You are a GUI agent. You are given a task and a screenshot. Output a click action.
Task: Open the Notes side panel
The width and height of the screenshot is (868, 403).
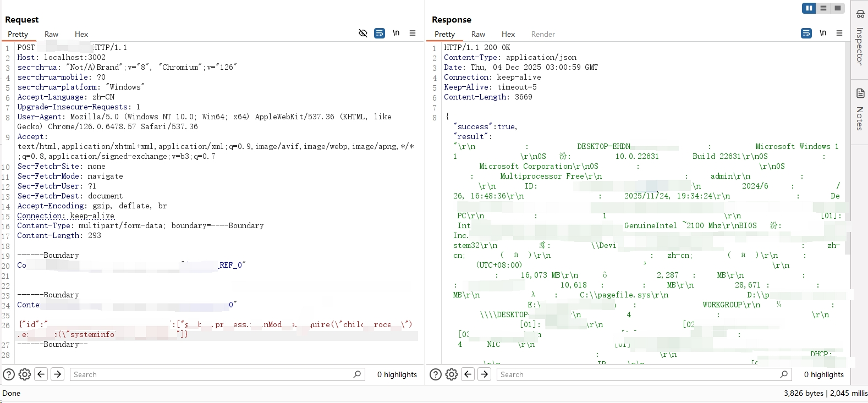[x=860, y=110]
